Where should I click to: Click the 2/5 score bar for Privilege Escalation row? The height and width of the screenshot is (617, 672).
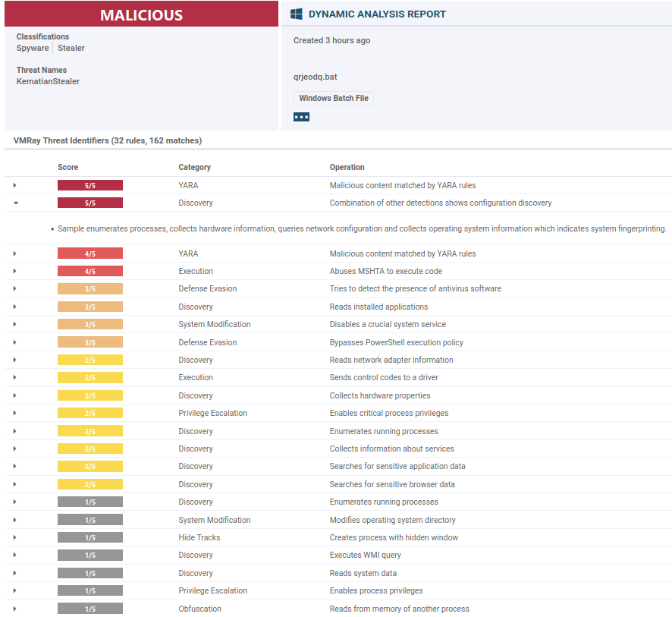point(90,413)
